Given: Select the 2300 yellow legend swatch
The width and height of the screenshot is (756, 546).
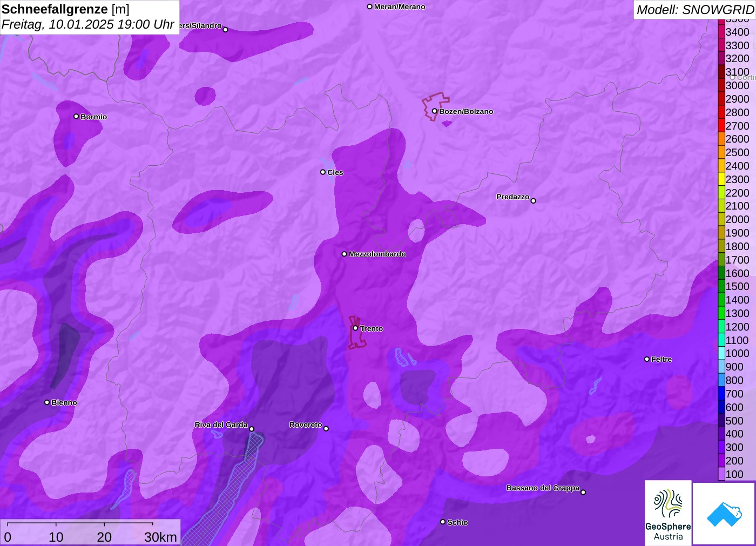Looking at the screenshot, I should pyautogui.click(x=721, y=179).
